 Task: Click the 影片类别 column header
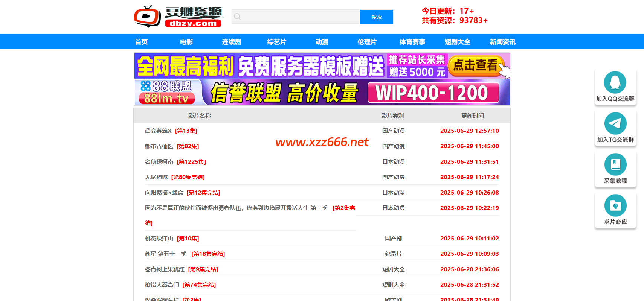[392, 116]
